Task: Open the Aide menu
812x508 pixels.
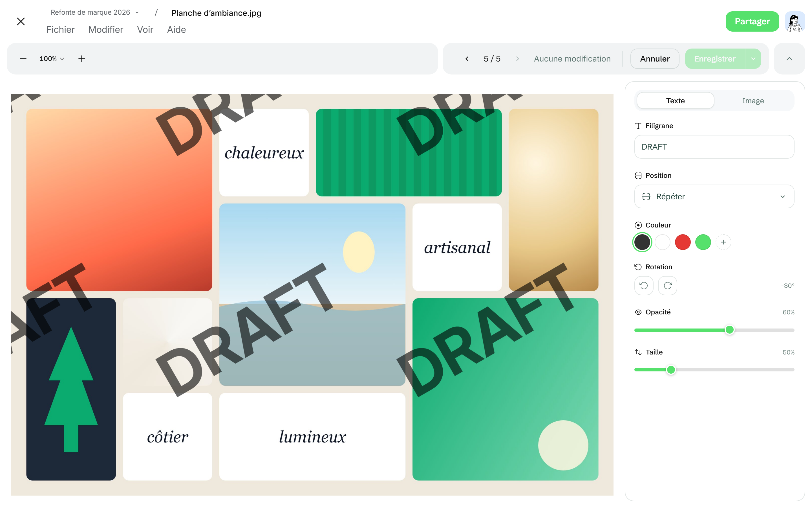Action: (x=176, y=30)
